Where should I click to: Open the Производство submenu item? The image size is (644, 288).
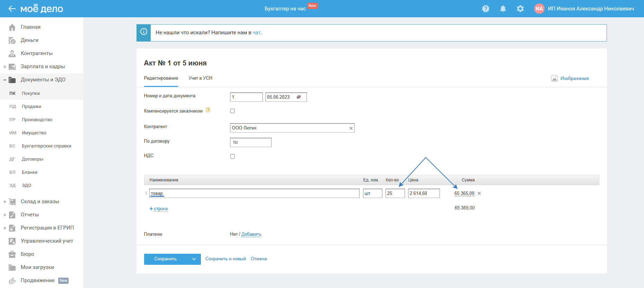tap(37, 120)
